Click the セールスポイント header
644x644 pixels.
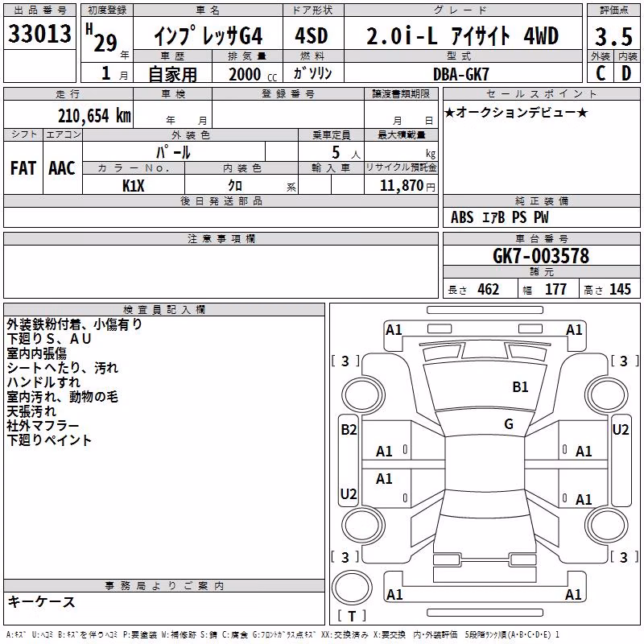pos(541,94)
